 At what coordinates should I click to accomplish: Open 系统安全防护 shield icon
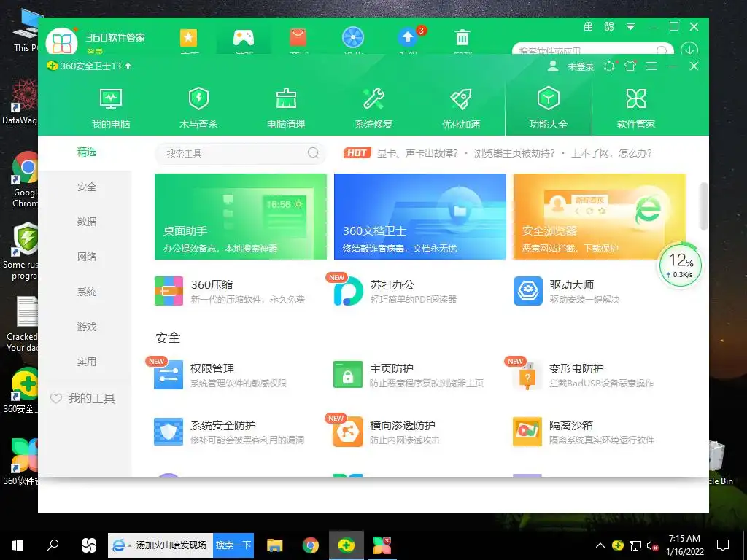[x=169, y=432]
